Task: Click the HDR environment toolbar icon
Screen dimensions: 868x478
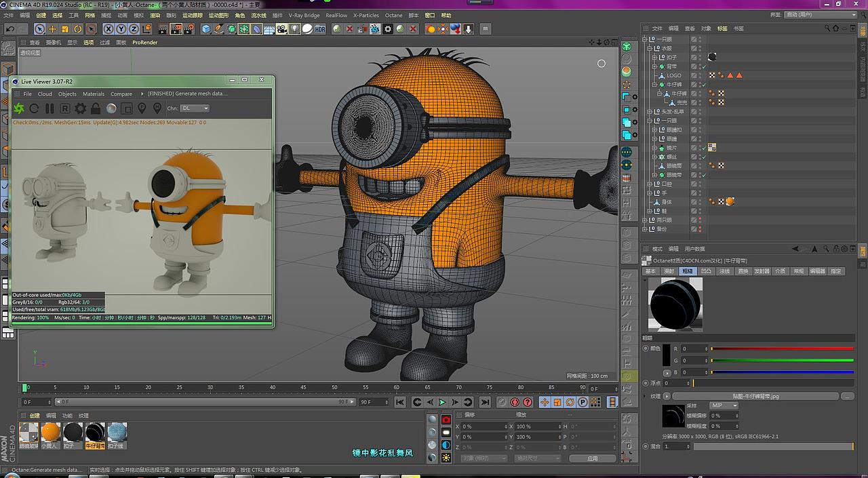Action: [319, 29]
